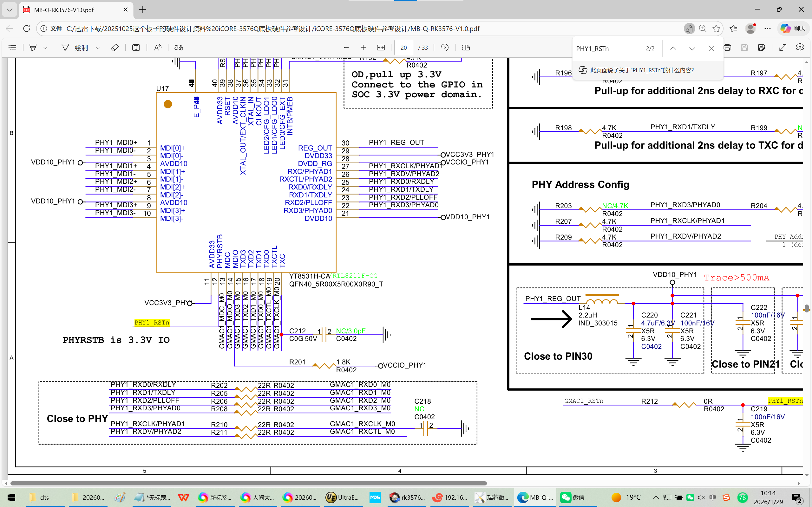Print the PDF document
Viewport: 812px width, 507px height.
point(727,48)
